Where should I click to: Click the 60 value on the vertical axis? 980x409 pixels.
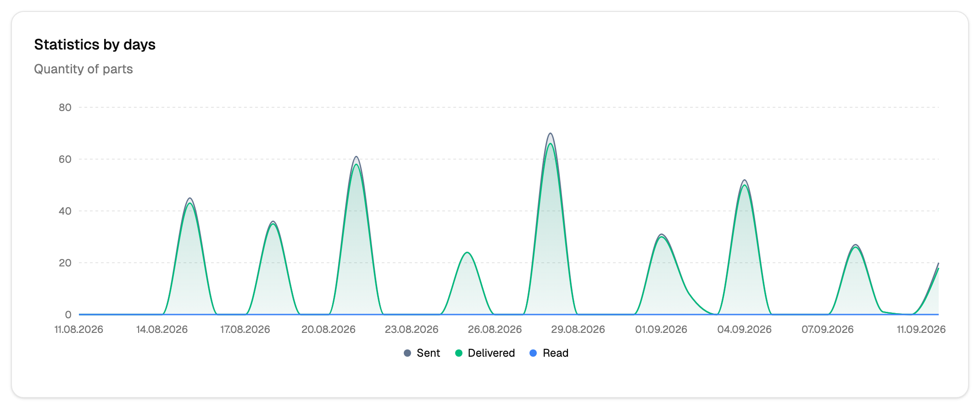(x=65, y=159)
